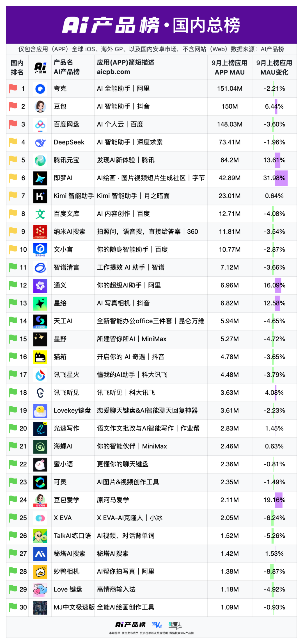Click the MAU变化 column header
Screen dimensions: 303x644
(x=274, y=68)
